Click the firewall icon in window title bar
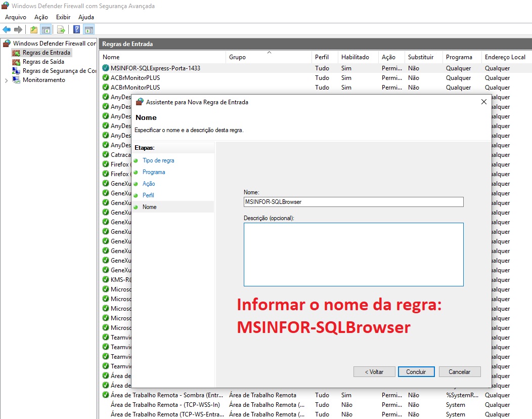Image resolution: width=532 pixels, height=419 pixels. coord(5,6)
